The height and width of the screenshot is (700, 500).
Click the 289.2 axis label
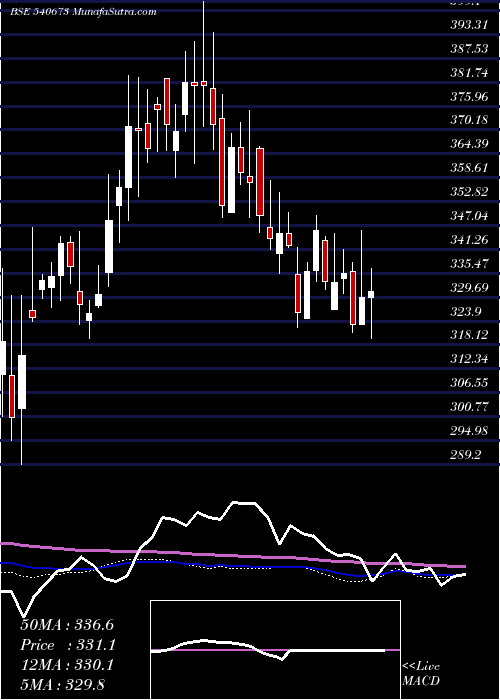[x=466, y=455]
